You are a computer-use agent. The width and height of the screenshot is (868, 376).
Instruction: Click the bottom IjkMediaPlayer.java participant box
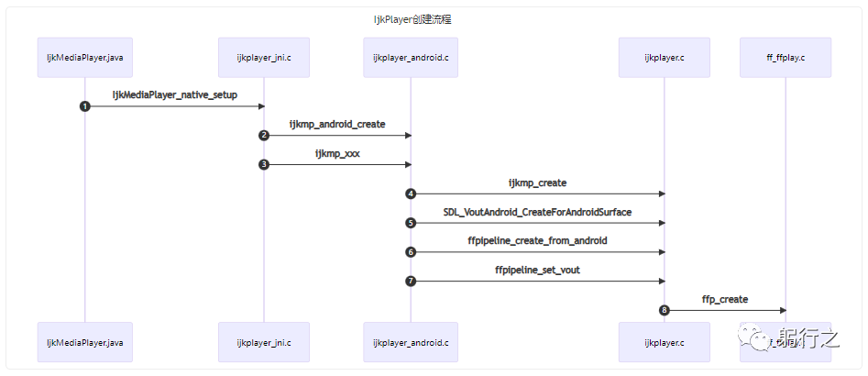pos(84,342)
